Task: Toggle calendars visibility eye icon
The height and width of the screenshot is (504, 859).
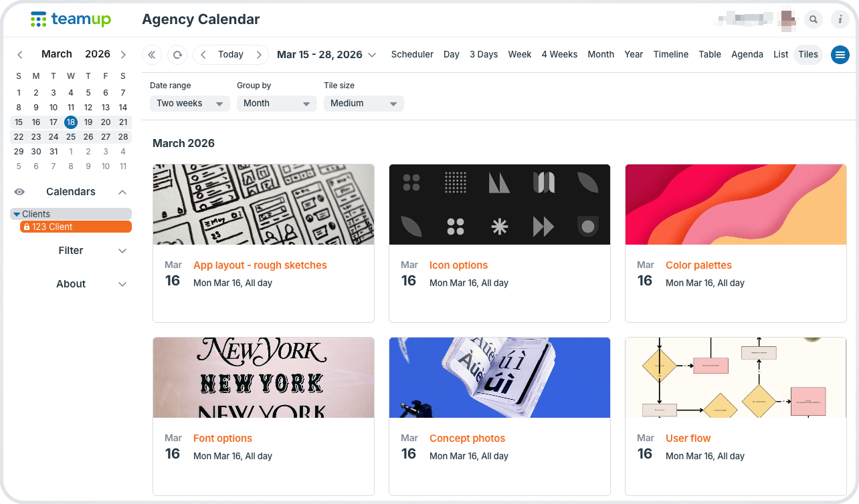Action: (19, 192)
